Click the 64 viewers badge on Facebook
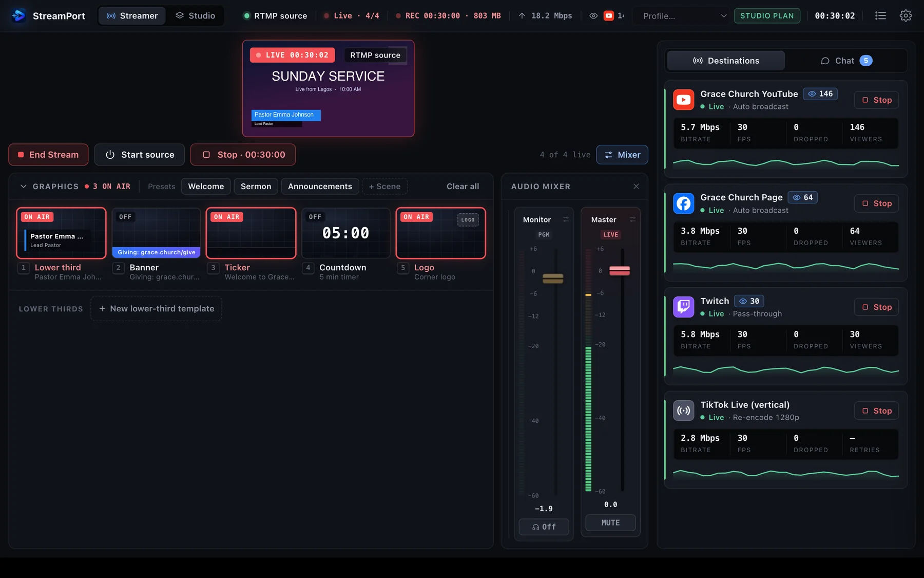The height and width of the screenshot is (578, 924). click(803, 197)
